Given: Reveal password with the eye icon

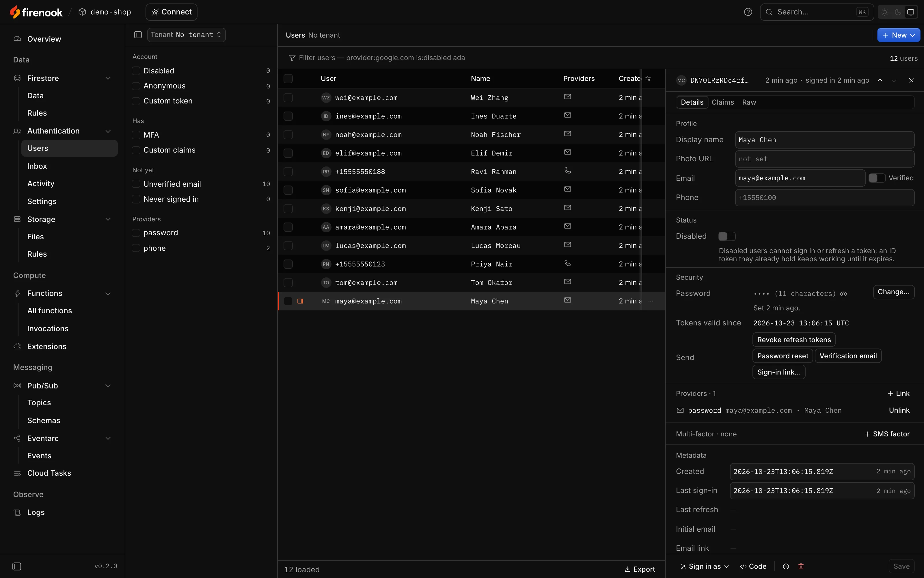Looking at the screenshot, I should 843,294.
